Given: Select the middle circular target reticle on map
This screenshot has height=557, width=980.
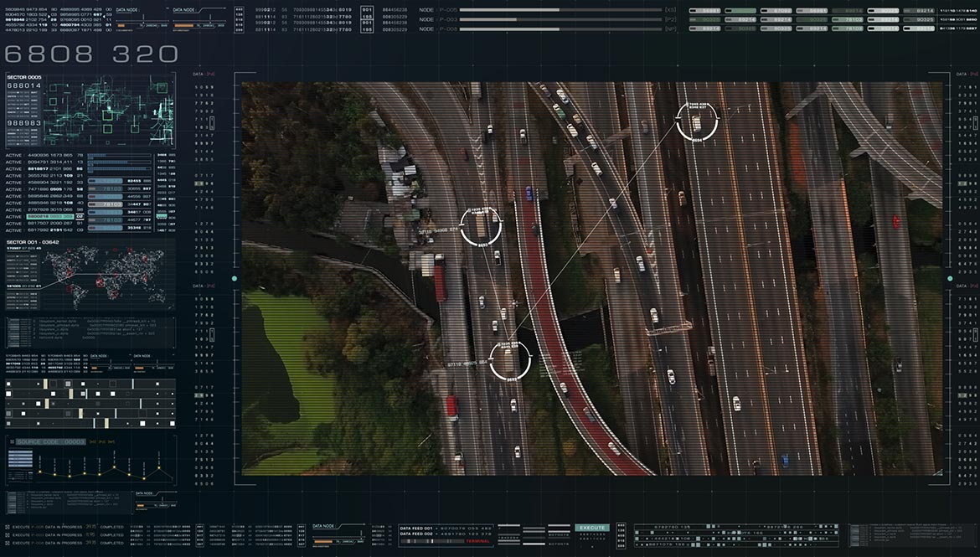Looking at the screenshot, I should pyautogui.click(x=481, y=226).
